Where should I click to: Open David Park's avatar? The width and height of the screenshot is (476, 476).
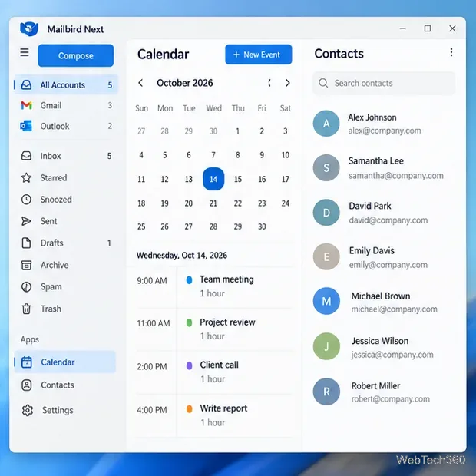(326, 213)
